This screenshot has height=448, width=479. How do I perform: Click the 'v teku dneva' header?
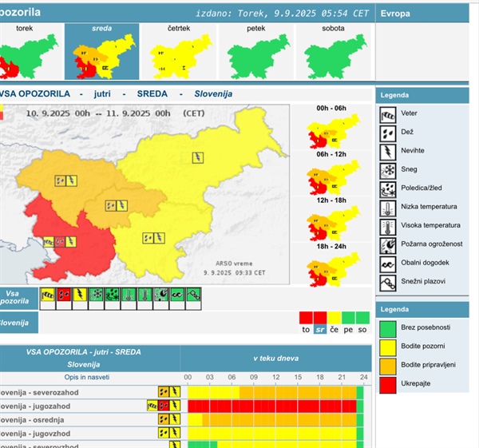click(x=276, y=358)
